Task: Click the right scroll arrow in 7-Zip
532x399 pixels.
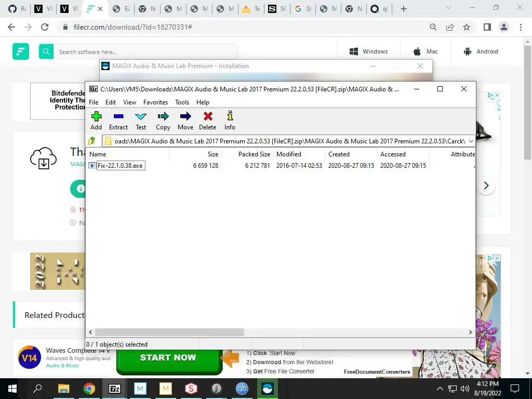Action: point(470,332)
